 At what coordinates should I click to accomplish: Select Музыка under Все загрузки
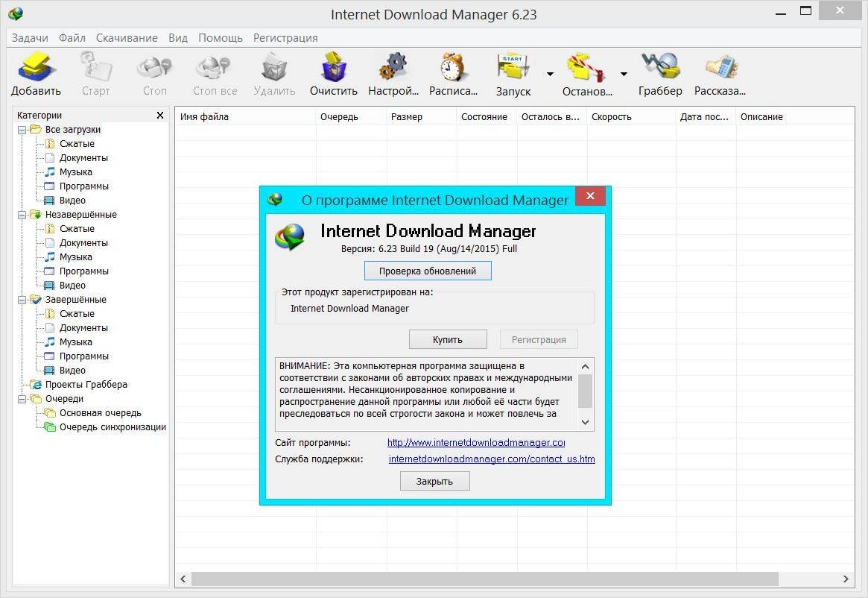76,171
